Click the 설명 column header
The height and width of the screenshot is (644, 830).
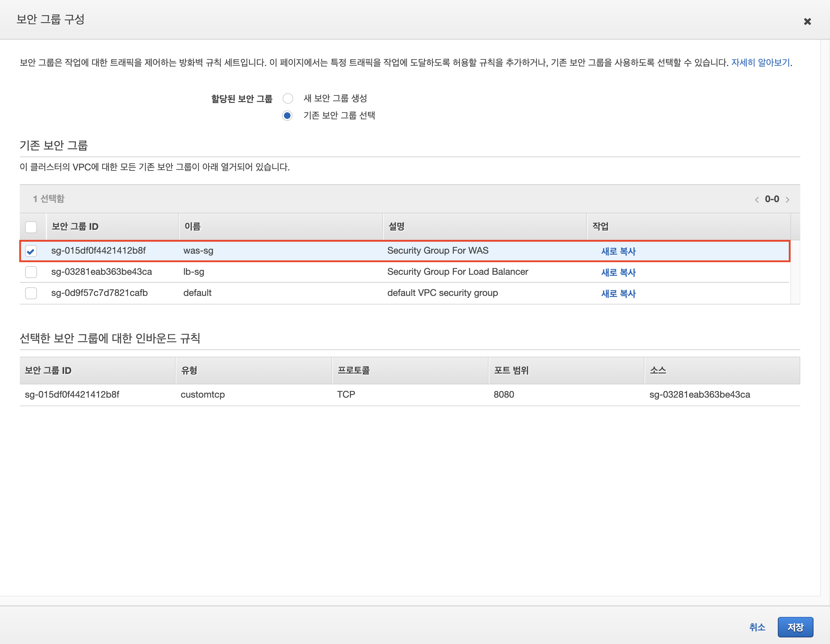[397, 227]
